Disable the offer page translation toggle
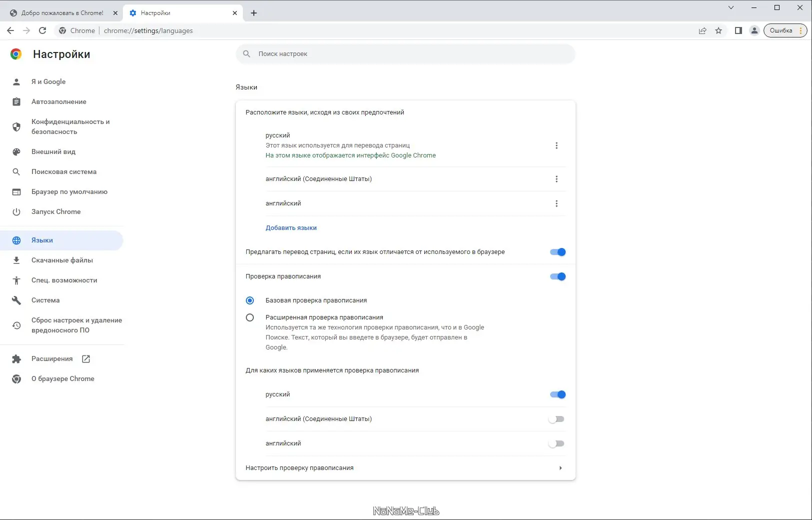812x520 pixels. point(558,252)
